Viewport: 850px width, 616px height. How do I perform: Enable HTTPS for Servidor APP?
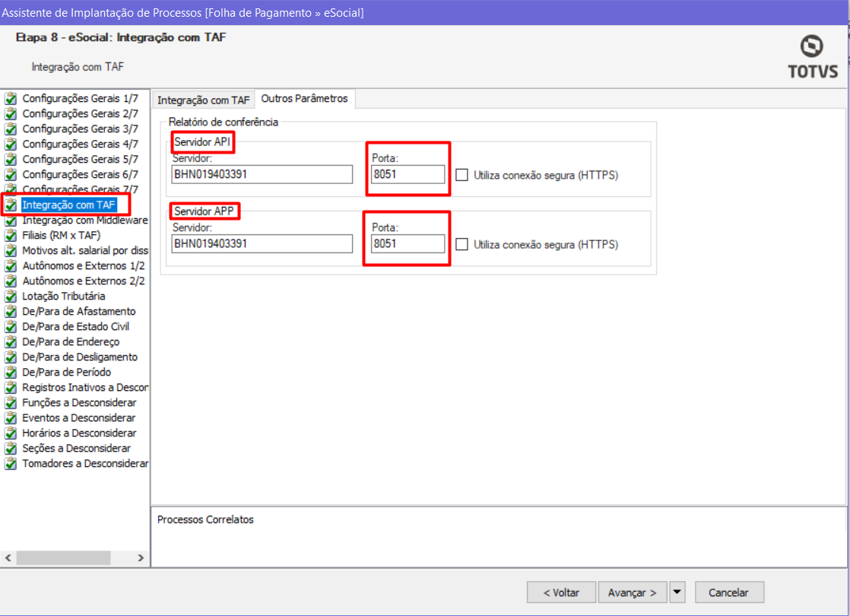tap(461, 244)
